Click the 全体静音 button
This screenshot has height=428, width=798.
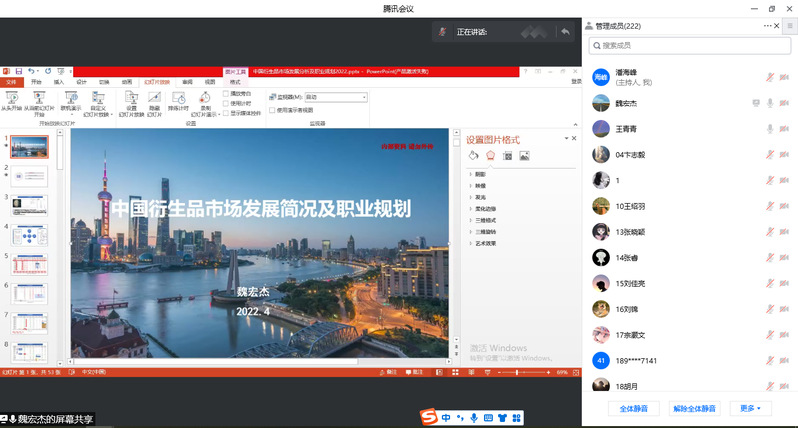tap(634, 408)
